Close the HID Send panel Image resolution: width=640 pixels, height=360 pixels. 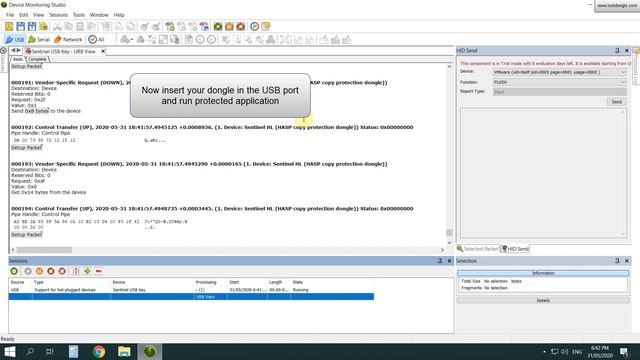pos(627,51)
